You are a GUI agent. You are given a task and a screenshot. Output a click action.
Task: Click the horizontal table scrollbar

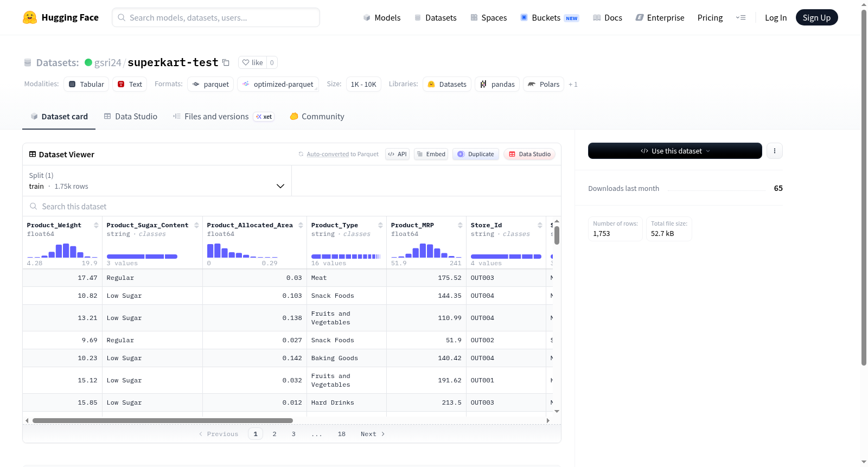[x=163, y=420]
